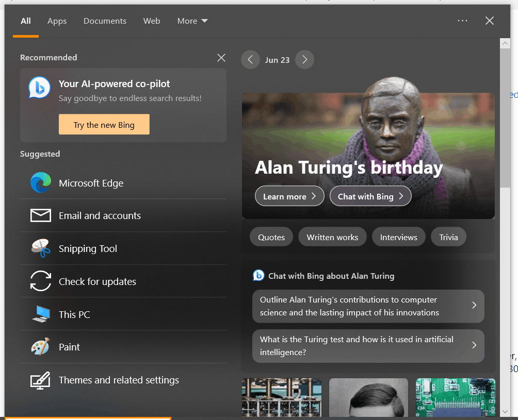Open This PC computer icon
Viewport: 518px width, 420px height.
pos(41,314)
